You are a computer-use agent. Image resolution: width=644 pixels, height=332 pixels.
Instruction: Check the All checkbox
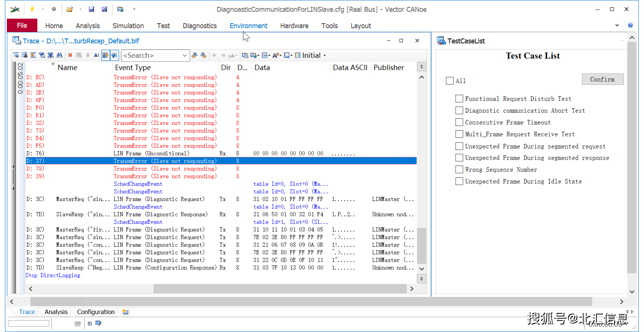point(450,81)
